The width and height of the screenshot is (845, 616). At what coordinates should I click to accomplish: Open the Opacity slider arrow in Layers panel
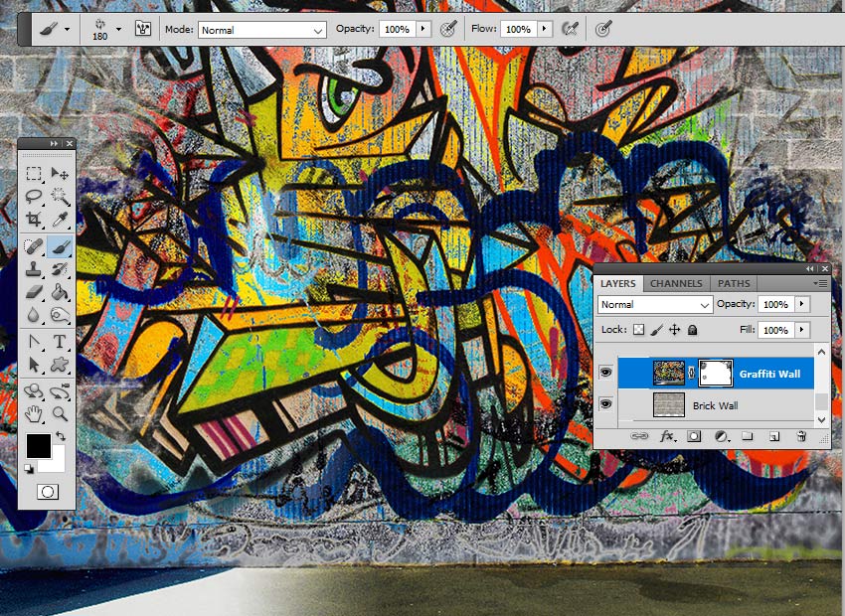(801, 304)
